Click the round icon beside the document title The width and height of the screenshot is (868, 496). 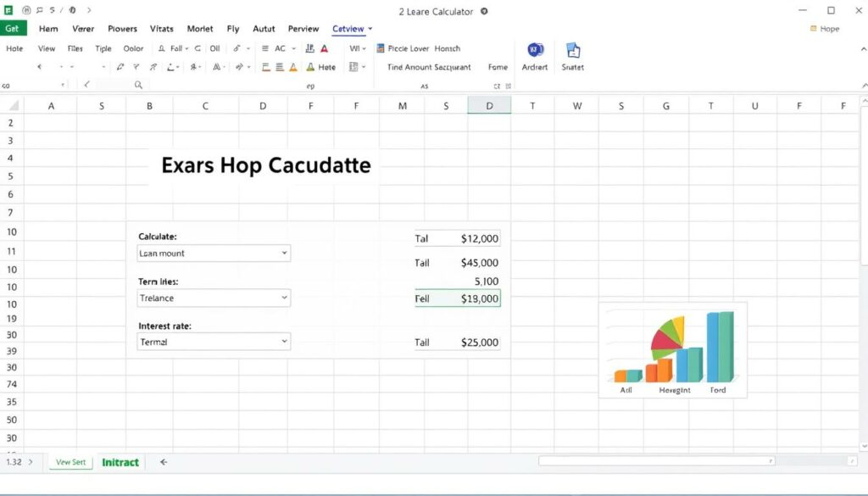point(484,11)
